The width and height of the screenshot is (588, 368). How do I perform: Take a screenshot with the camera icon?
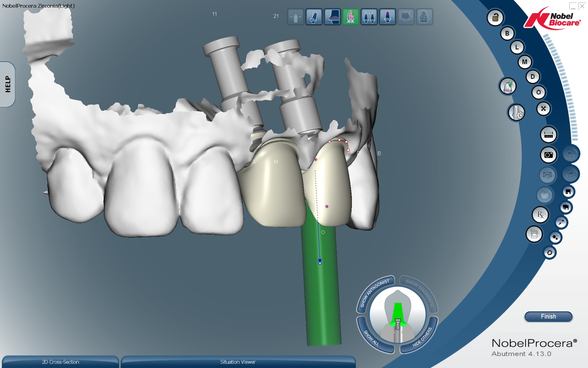coord(548,155)
